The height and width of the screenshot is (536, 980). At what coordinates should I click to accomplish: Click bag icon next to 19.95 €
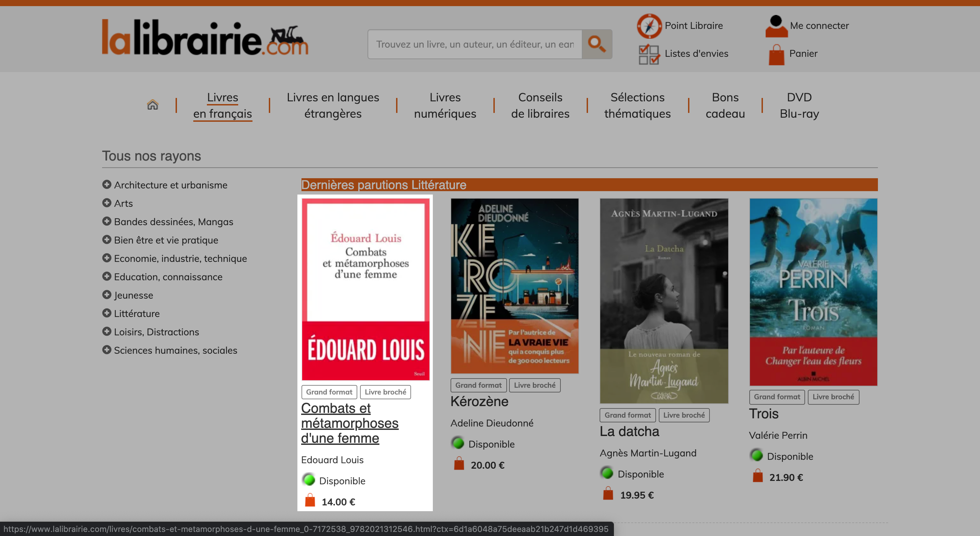click(608, 493)
